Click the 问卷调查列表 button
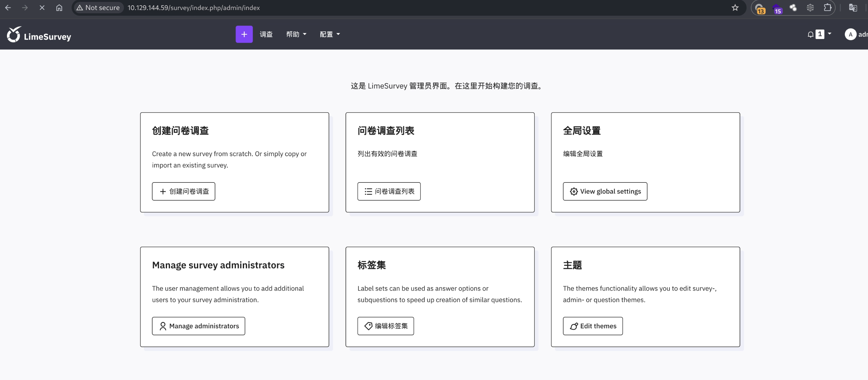Image resolution: width=868 pixels, height=380 pixels. tap(389, 191)
